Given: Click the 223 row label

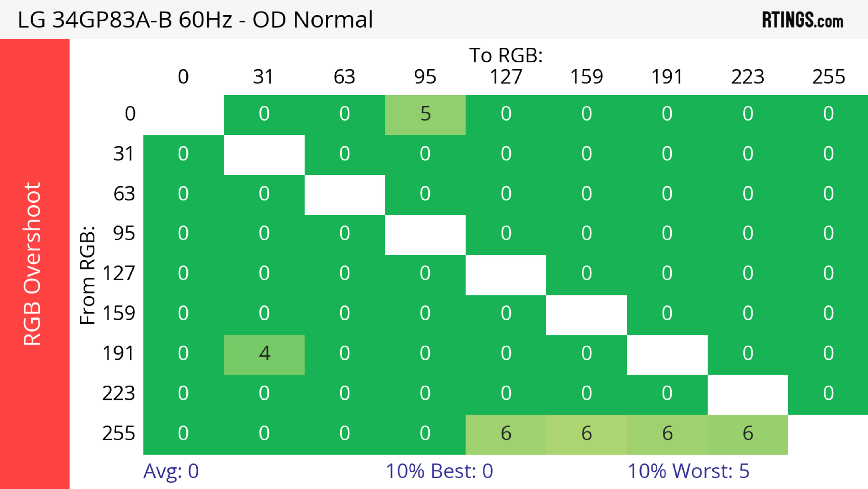Looking at the screenshot, I should click(x=119, y=393).
